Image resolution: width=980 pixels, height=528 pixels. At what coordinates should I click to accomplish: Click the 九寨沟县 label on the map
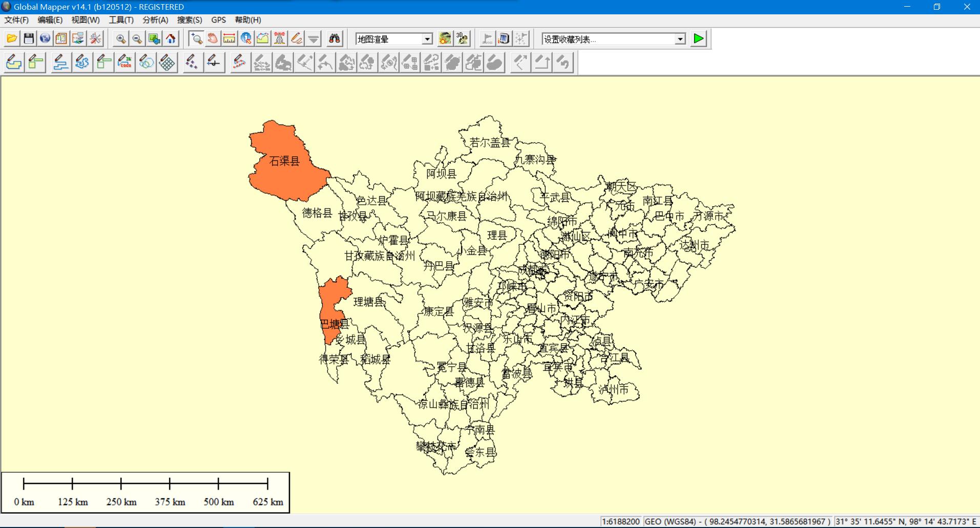pyautogui.click(x=535, y=160)
